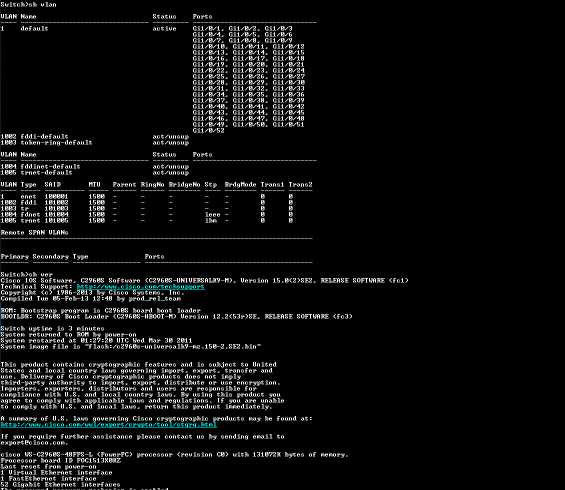
Task: Click the 'Trans1' column header
Action: [272, 184]
